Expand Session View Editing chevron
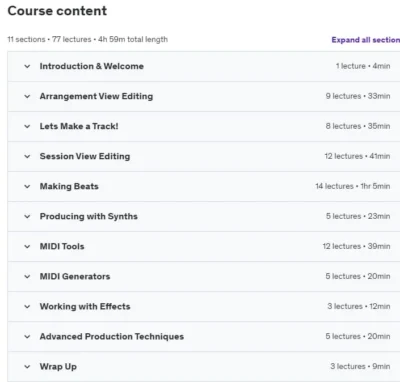This screenshot has height=382, width=400. [x=27, y=156]
